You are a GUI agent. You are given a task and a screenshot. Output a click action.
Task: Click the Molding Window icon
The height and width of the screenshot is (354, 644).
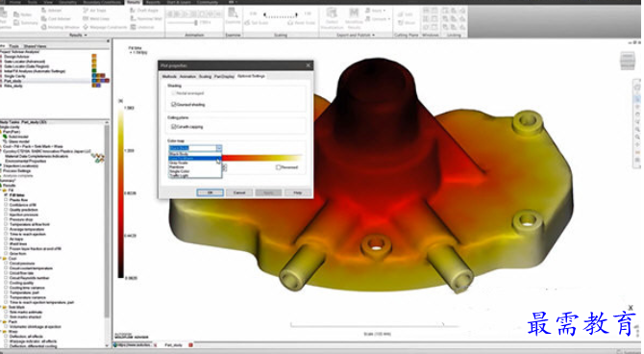(x=44, y=27)
